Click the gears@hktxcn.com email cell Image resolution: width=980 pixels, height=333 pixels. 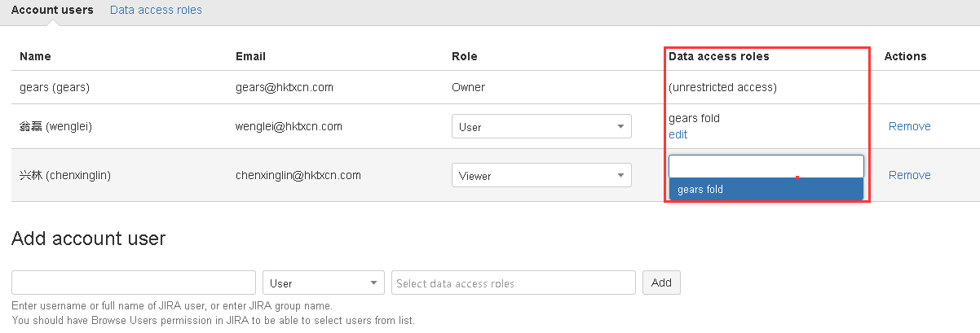(x=284, y=87)
